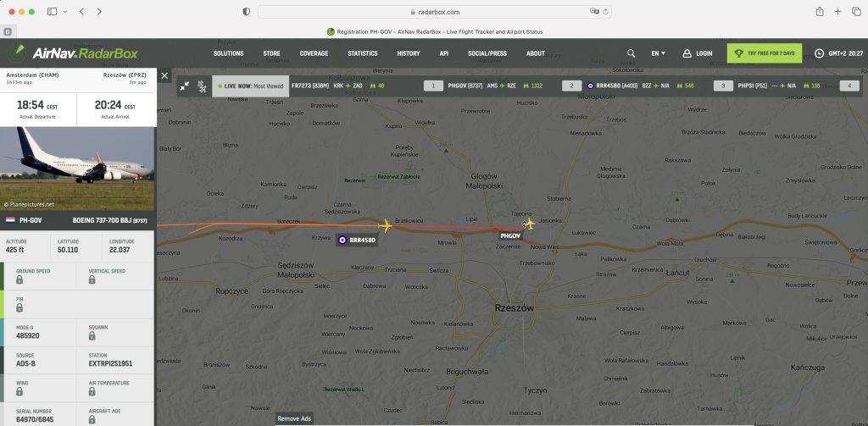
Task: Go back with Safari back arrow
Action: [x=81, y=12]
